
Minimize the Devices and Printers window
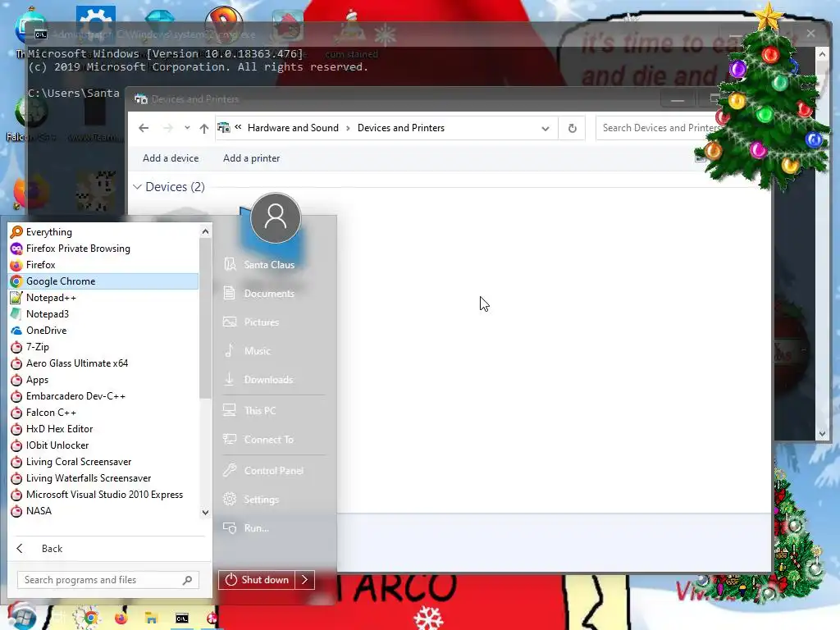(678, 99)
